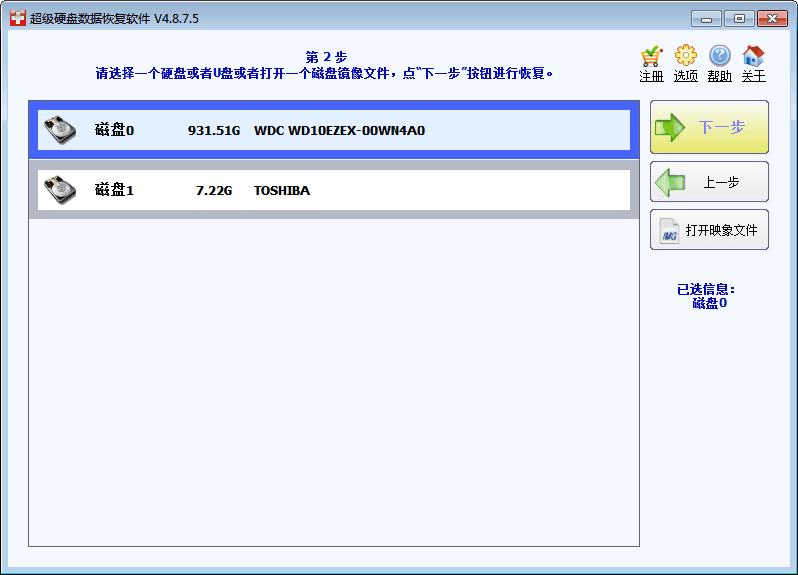Select the 磁盘0 disk drive icon

(60, 130)
